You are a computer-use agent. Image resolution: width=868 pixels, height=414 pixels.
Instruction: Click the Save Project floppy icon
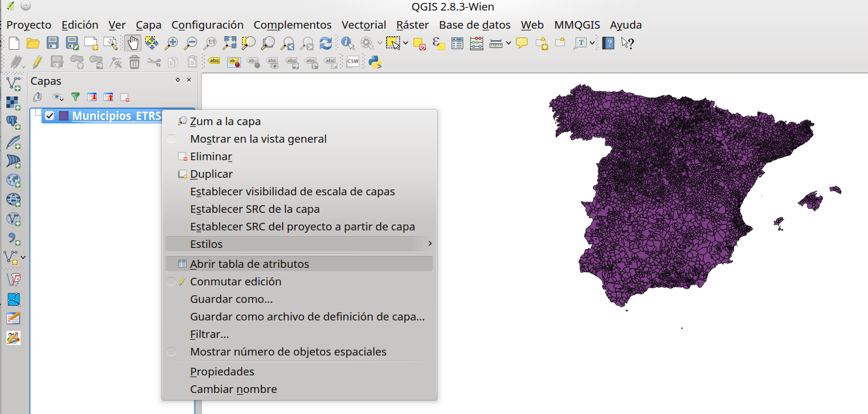53,43
